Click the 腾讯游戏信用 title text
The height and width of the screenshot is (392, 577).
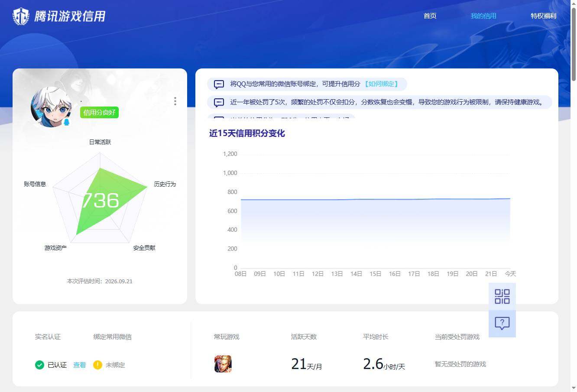point(70,16)
